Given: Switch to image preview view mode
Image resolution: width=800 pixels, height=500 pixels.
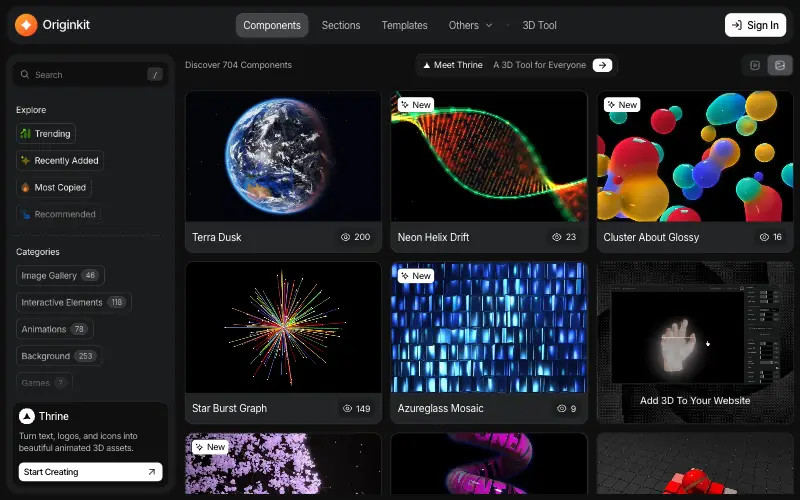Looking at the screenshot, I should 780,65.
